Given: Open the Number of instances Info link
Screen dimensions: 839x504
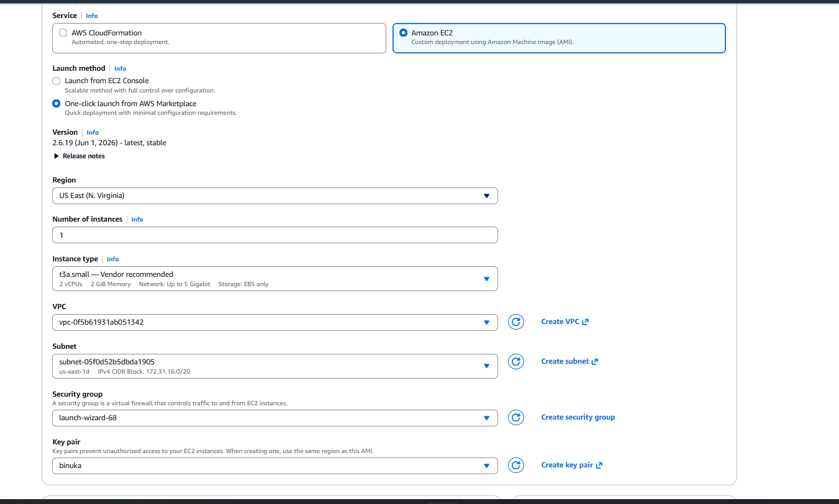Looking at the screenshot, I should [x=137, y=219].
